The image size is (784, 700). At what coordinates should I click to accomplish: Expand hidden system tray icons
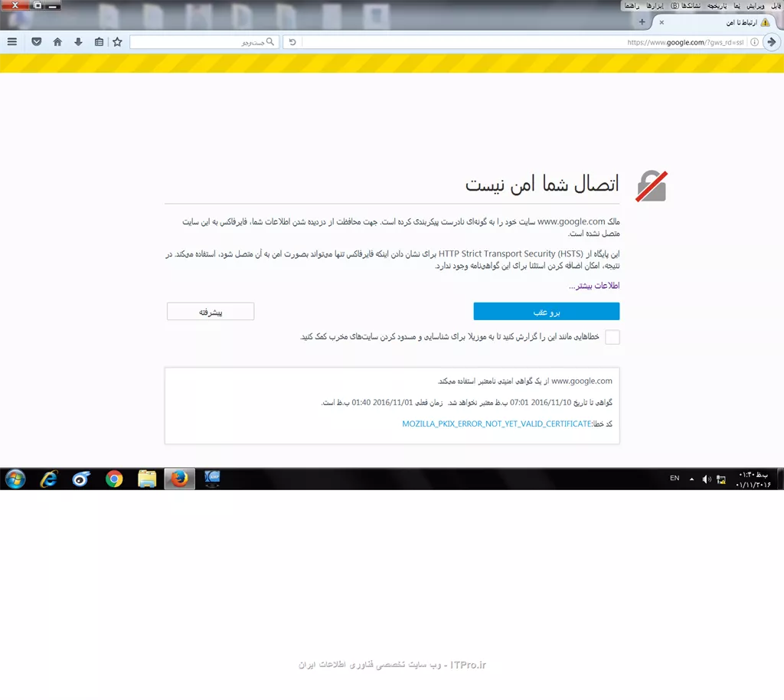pos(691,479)
